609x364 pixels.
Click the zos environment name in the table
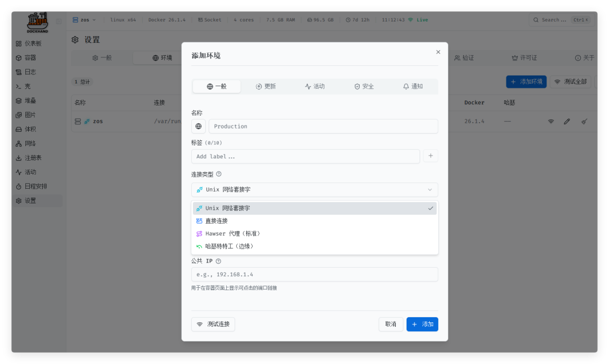coord(98,122)
